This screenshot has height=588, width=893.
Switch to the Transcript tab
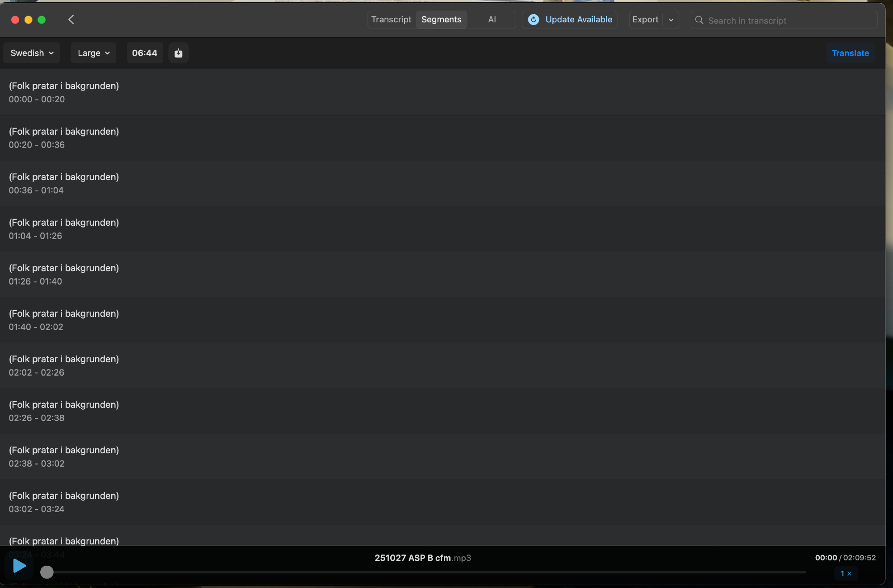coord(391,20)
